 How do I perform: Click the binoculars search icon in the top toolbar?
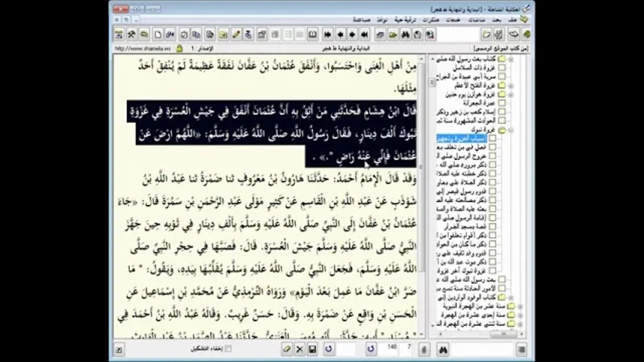tap(406, 34)
